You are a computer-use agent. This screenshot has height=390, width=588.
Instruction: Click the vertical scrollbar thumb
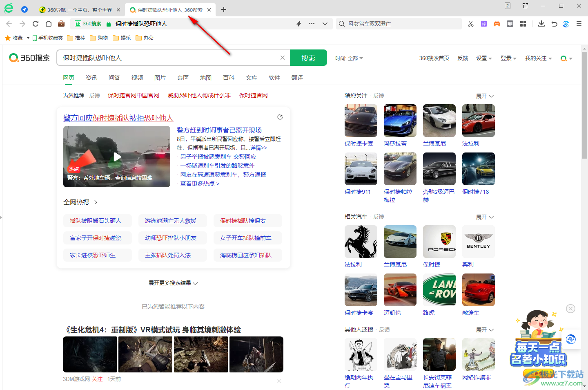tap(584, 105)
